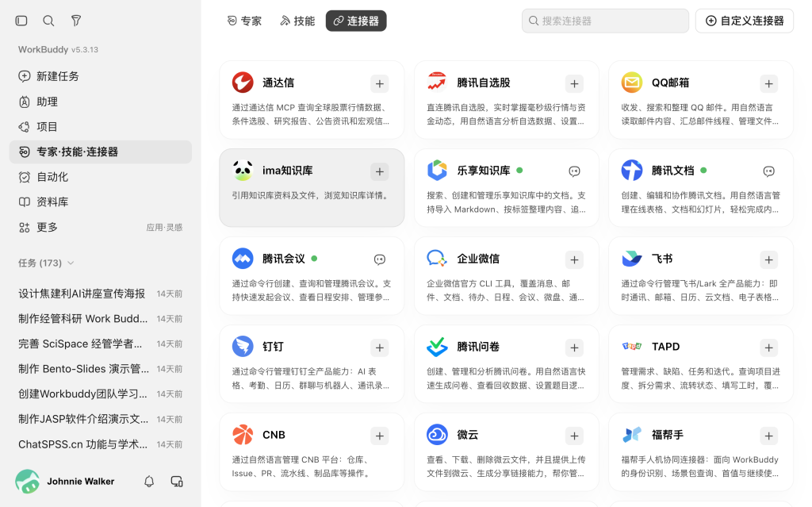Open the sidebar search icon
Screen dimensions: 812x507
coord(48,21)
